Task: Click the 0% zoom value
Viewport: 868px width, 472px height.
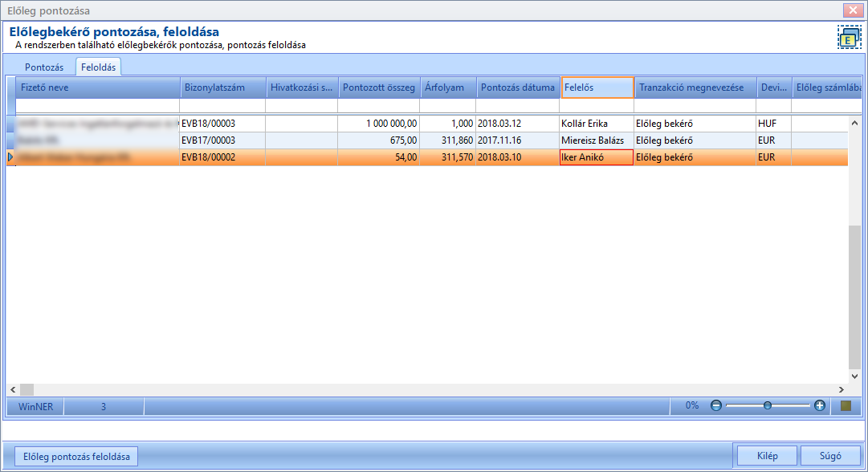Action: coord(692,405)
